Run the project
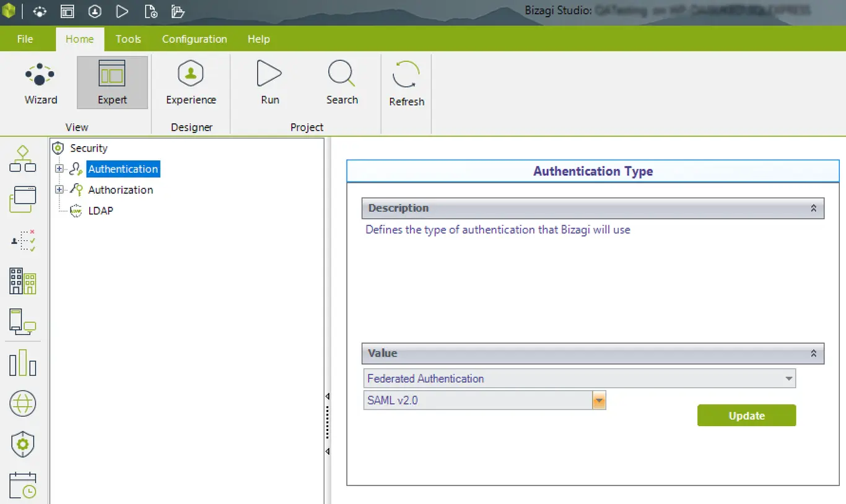Viewport: 846px width, 504px height. point(269,83)
